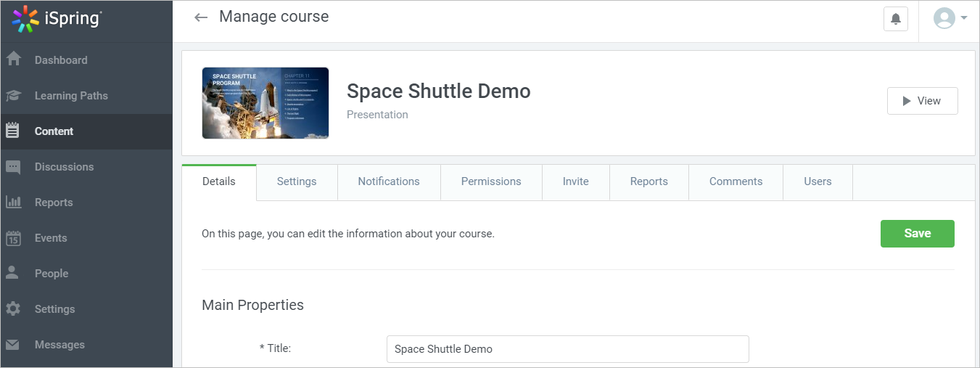980x368 pixels.
Task: Click the Events calendar icon
Action: coord(13,237)
